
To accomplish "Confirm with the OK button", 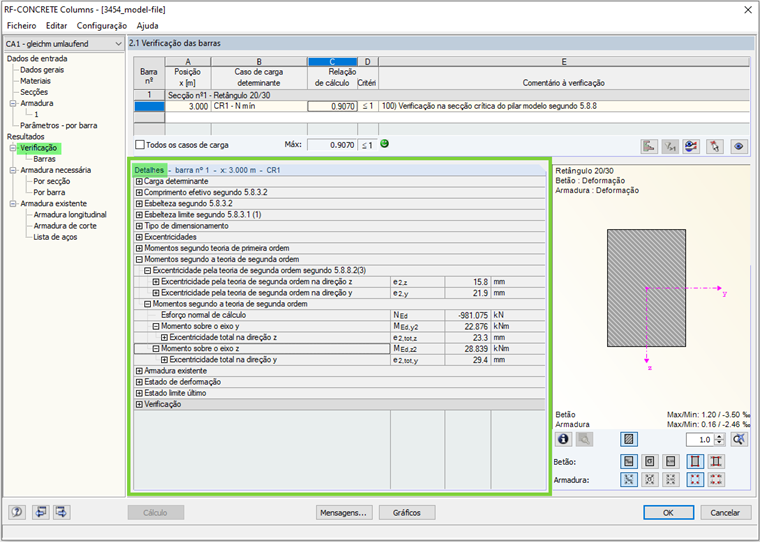I will [668, 512].
